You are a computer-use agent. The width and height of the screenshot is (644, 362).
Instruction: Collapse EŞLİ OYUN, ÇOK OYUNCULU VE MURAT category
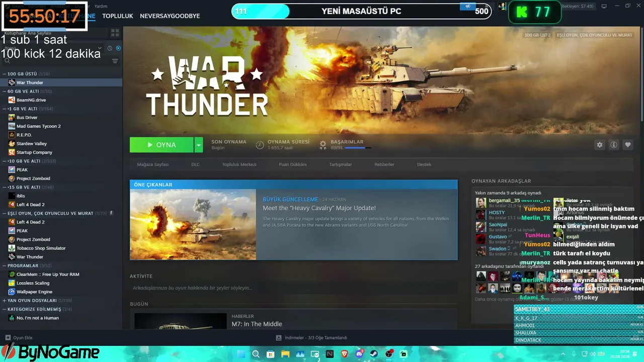4,213
